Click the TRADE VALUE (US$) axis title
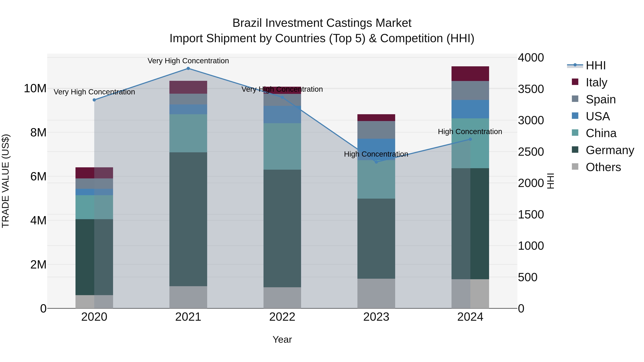 pos(6,181)
